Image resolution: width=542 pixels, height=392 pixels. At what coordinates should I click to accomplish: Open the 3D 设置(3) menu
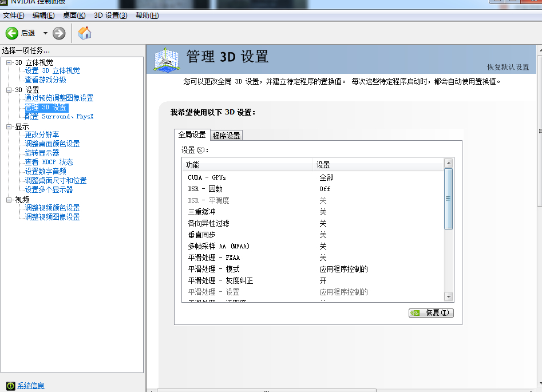coord(110,15)
